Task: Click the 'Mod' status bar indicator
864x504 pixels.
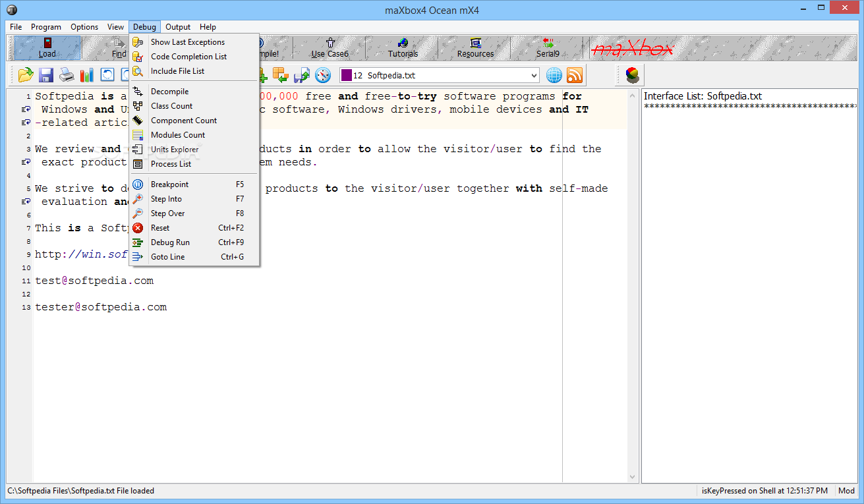Action: click(x=846, y=491)
